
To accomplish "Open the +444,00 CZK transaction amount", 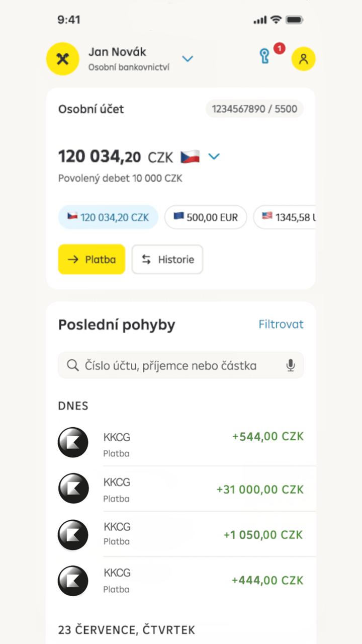I will coord(267,581).
